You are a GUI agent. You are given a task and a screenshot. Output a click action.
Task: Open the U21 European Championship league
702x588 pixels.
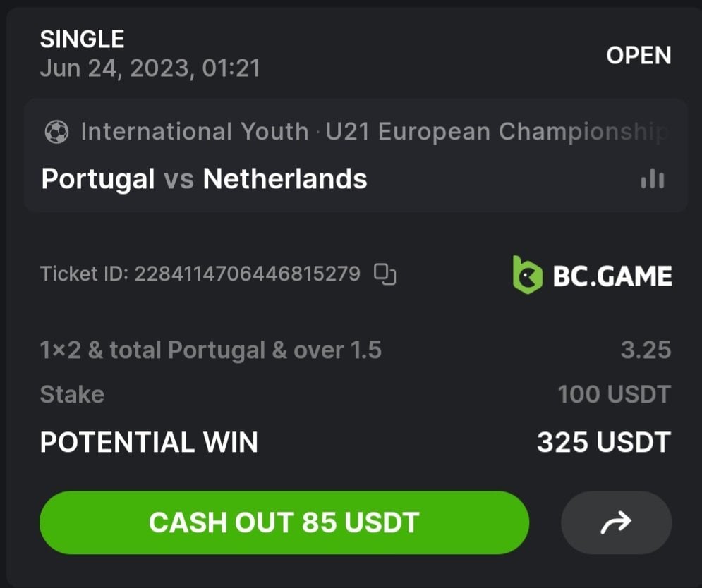coord(494,132)
